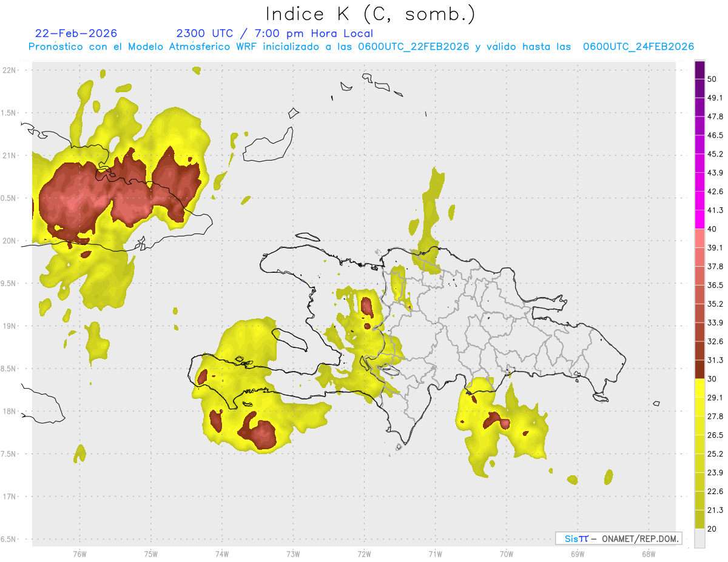The height and width of the screenshot is (562, 728).
Task: Click the '27.8' colorbar value
Action: click(715, 416)
